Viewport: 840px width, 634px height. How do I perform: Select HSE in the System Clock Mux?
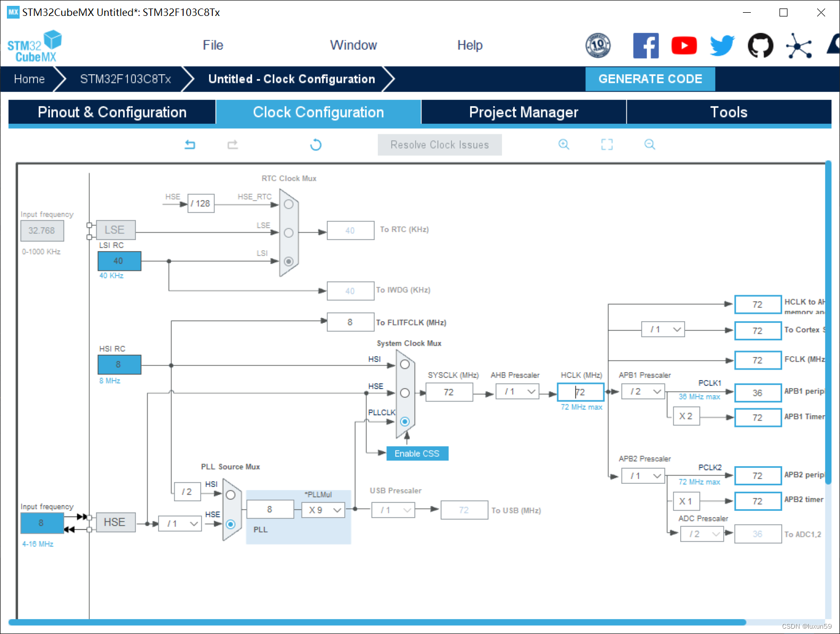pos(405,393)
